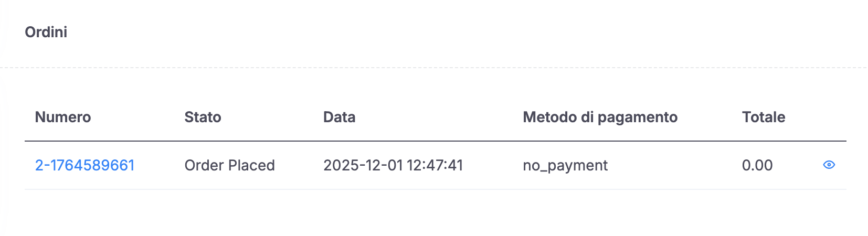Screen dimensions: 868x236
Task: Click the solid line under table headers
Action: click(436, 141)
